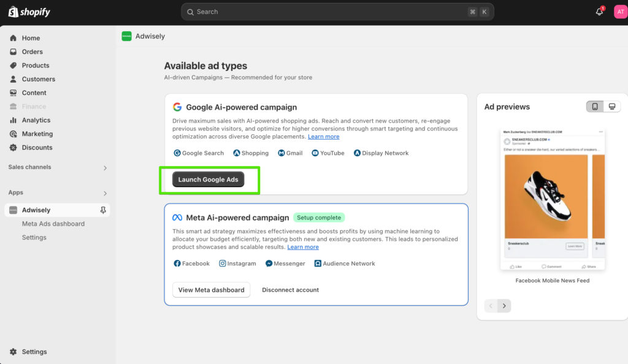Open Learn more link in Google card
The height and width of the screenshot is (364, 628).
coord(324,137)
